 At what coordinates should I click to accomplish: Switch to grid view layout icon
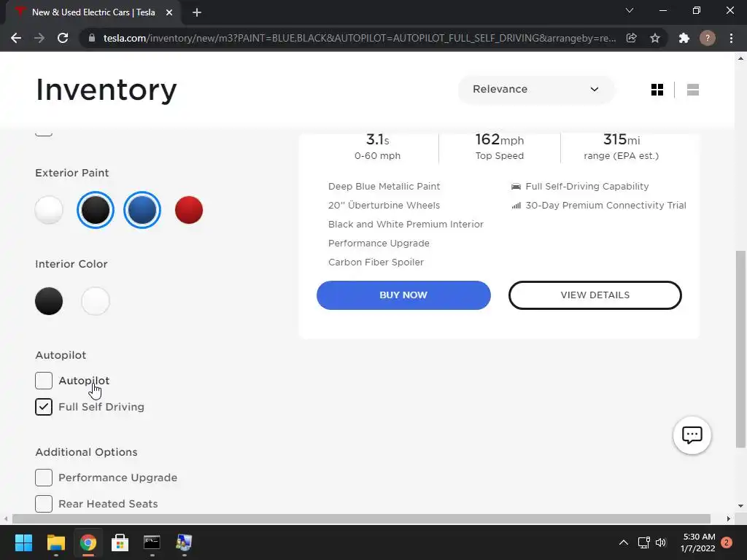(x=657, y=90)
